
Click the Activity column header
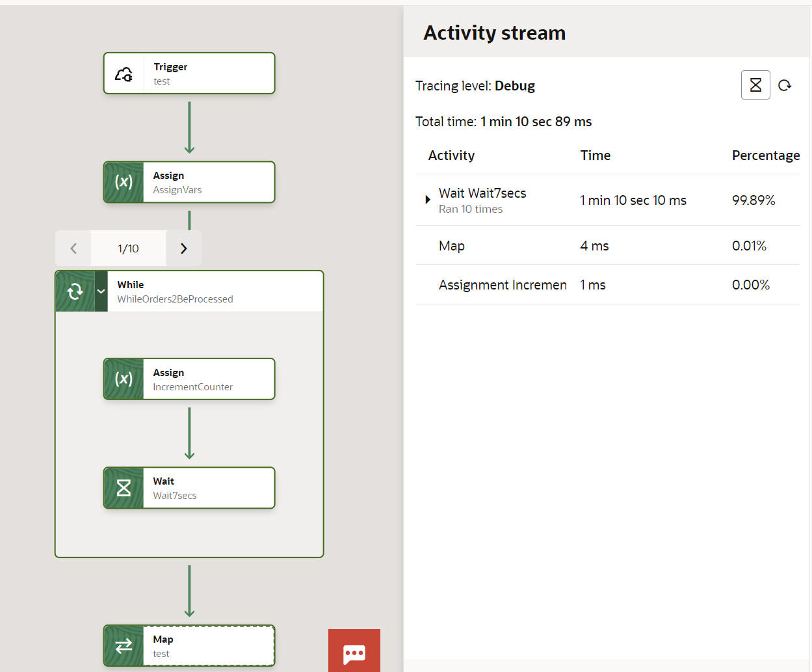[x=451, y=155]
